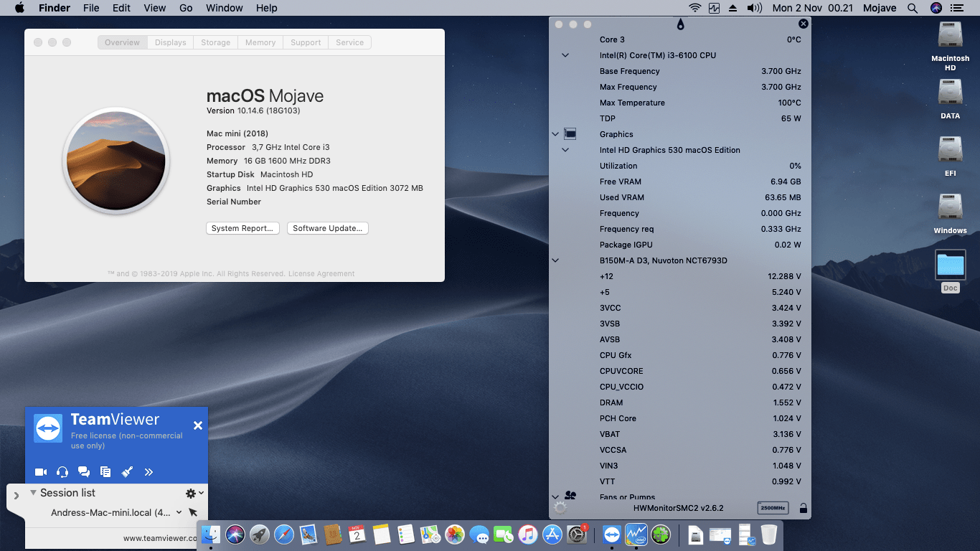Click the System Report button
The width and height of the screenshot is (980, 551).
(x=242, y=228)
